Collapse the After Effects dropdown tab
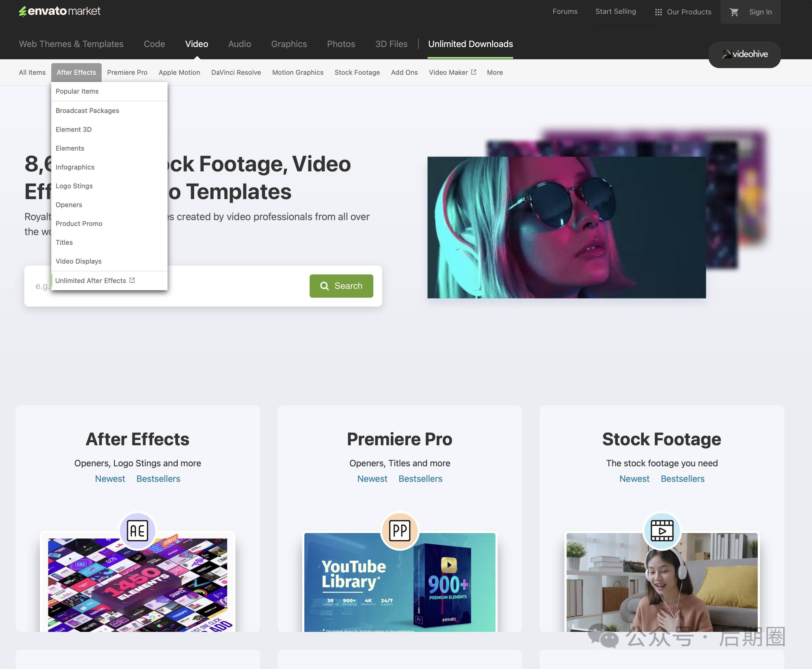The image size is (812, 669). tap(76, 73)
